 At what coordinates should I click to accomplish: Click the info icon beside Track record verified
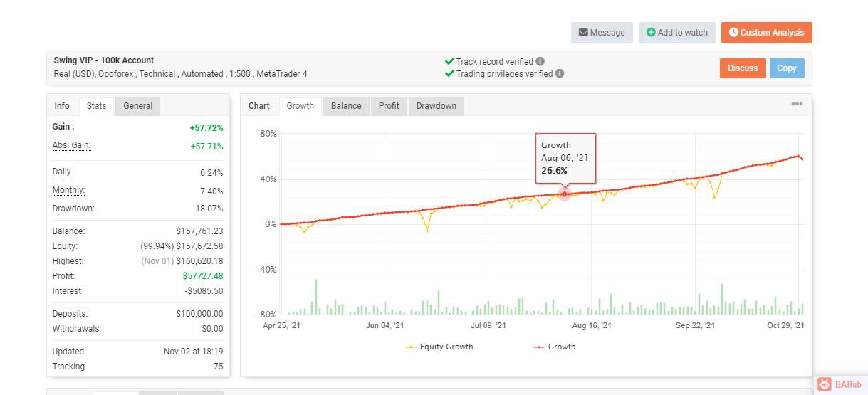coord(540,61)
